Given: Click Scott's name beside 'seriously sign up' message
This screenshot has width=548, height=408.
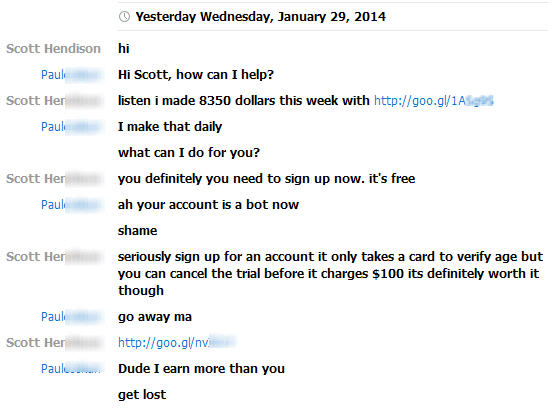Looking at the screenshot, I should tap(54, 257).
